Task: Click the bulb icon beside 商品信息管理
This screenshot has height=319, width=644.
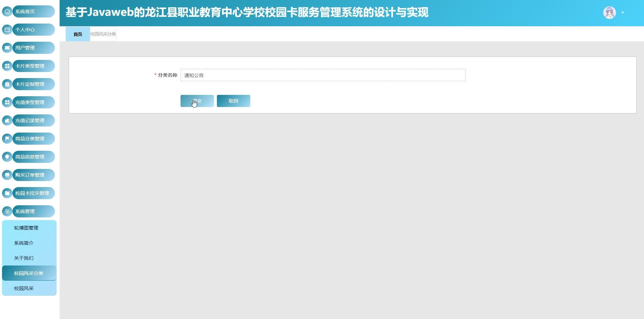Action: [x=7, y=157]
